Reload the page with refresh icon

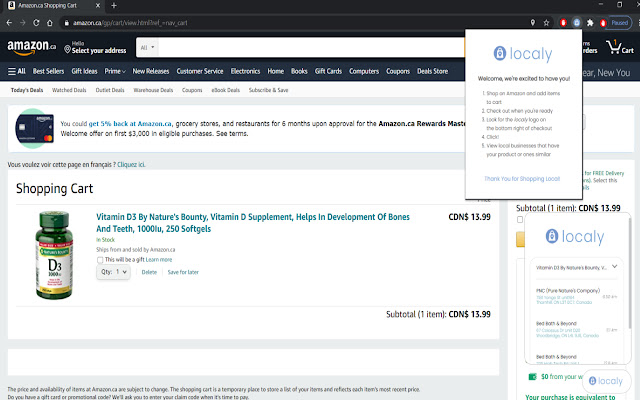coord(36,23)
